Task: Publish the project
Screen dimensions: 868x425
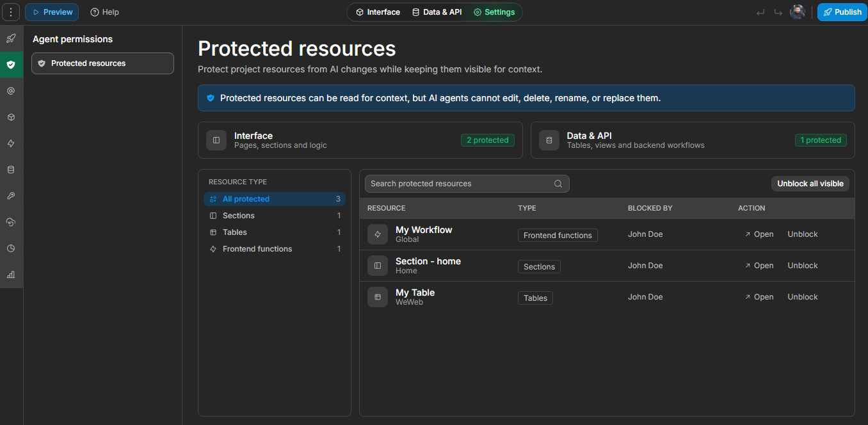Action: [x=842, y=12]
